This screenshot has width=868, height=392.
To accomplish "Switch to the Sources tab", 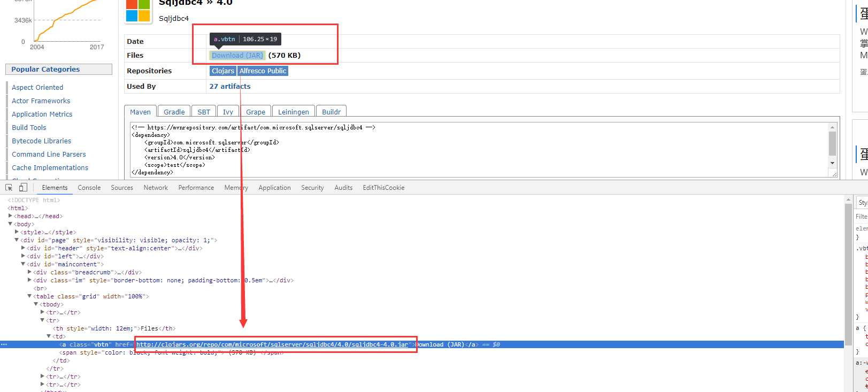I will (122, 188).
